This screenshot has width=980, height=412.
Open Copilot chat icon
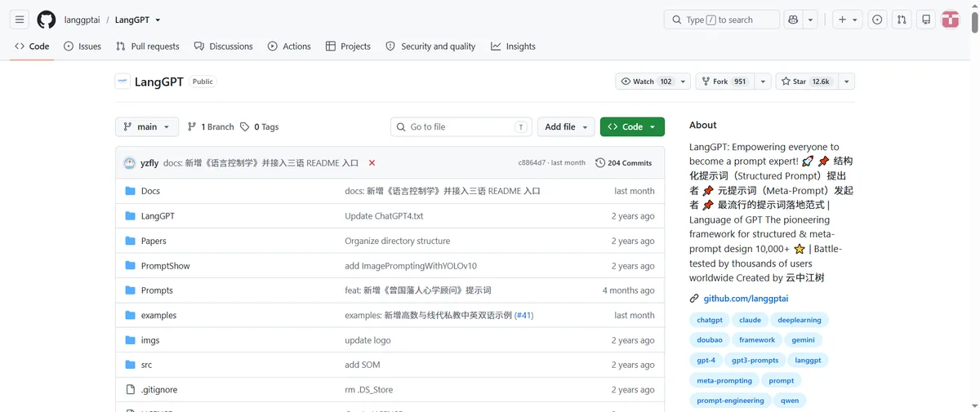[x=792, y=20]
